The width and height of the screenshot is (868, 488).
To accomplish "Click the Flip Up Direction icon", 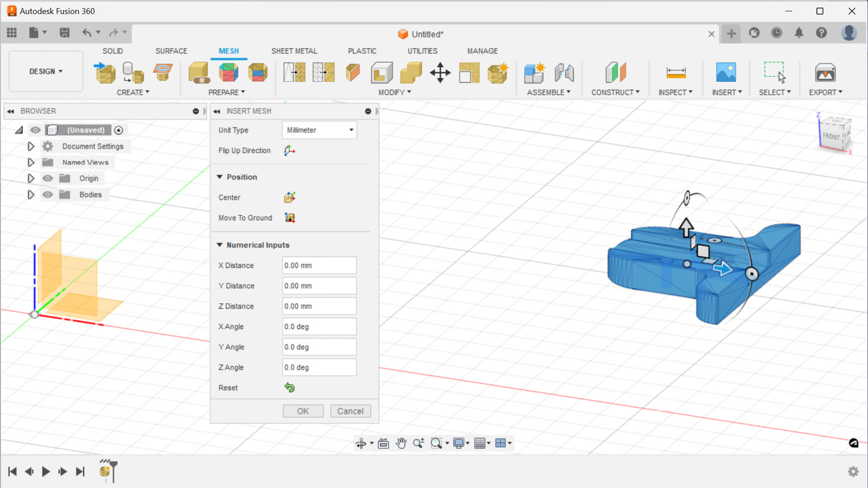I will (289, 151).
